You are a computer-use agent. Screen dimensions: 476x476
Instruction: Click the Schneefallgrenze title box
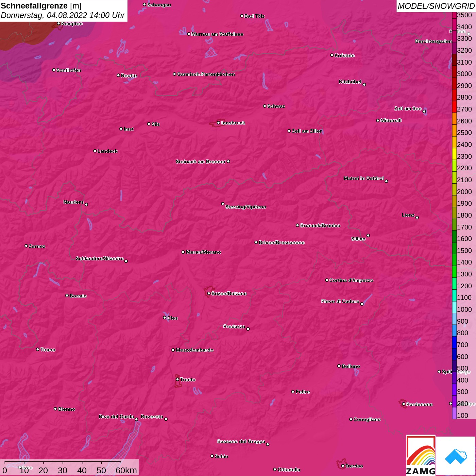point(64,11)
